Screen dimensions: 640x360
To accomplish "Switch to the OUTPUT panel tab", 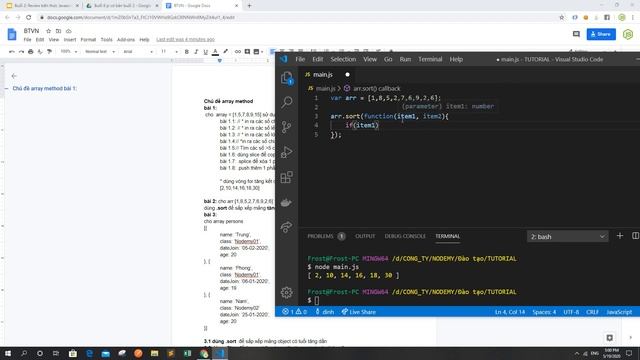I will point(364,236).
